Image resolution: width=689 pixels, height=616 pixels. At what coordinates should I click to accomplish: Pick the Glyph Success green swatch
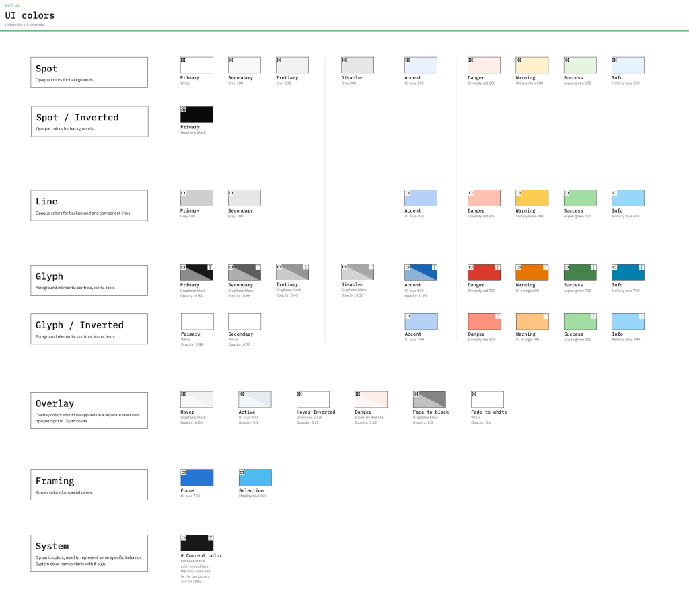coord(580,273)
